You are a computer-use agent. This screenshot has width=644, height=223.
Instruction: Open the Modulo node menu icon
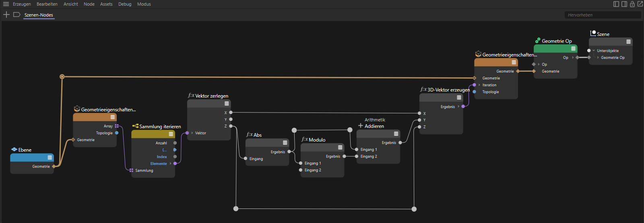coord(340,148)
